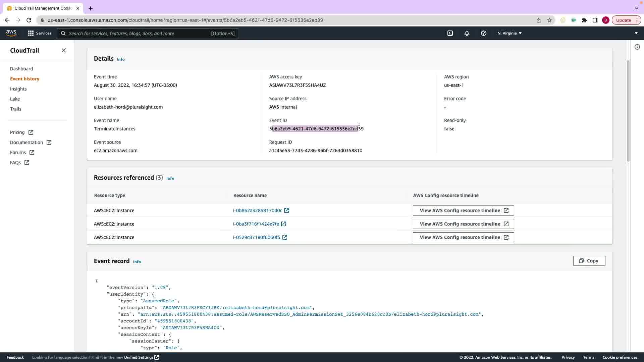Expand the N. Virginia region dropdown

(509, 33)
